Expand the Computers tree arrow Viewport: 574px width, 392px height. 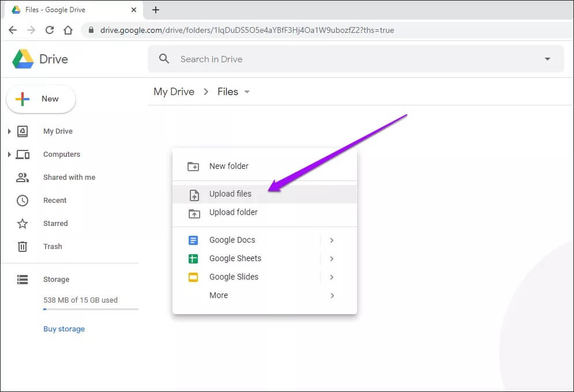point(9,154)
